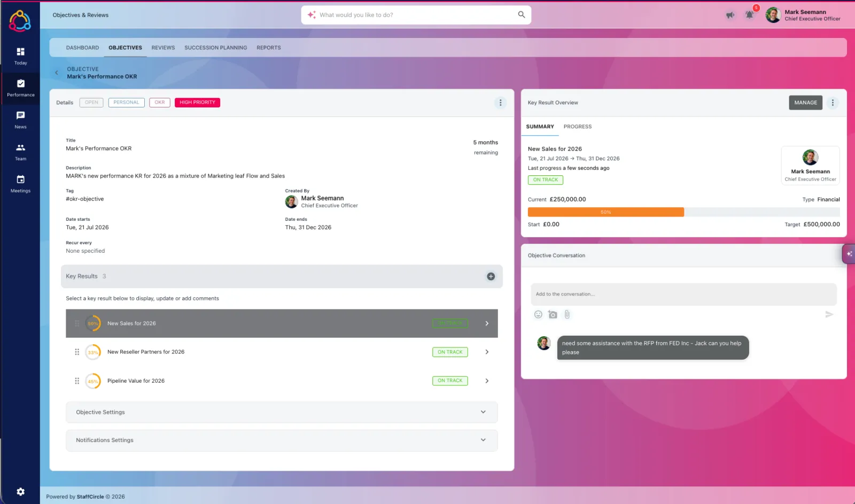The width and height of the screenshot is (855, 504).
Task: Click drag handle for New Sales for 2026
Action: pos(77,323)
